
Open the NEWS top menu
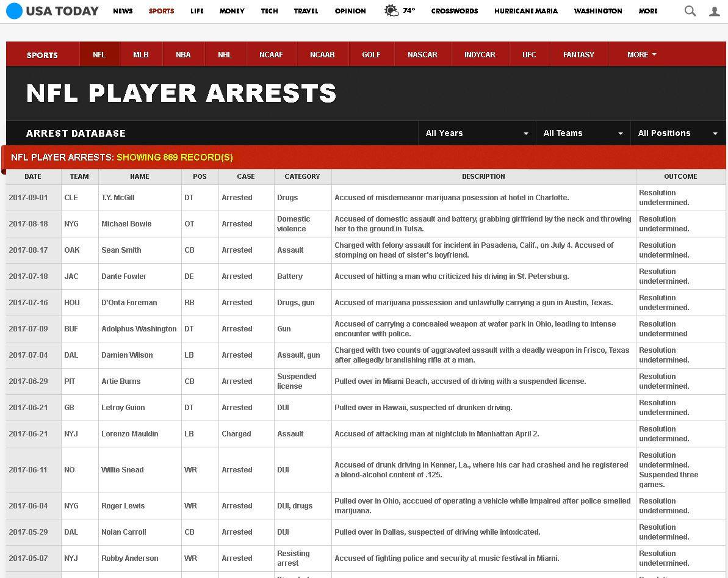tap(123, 10)
